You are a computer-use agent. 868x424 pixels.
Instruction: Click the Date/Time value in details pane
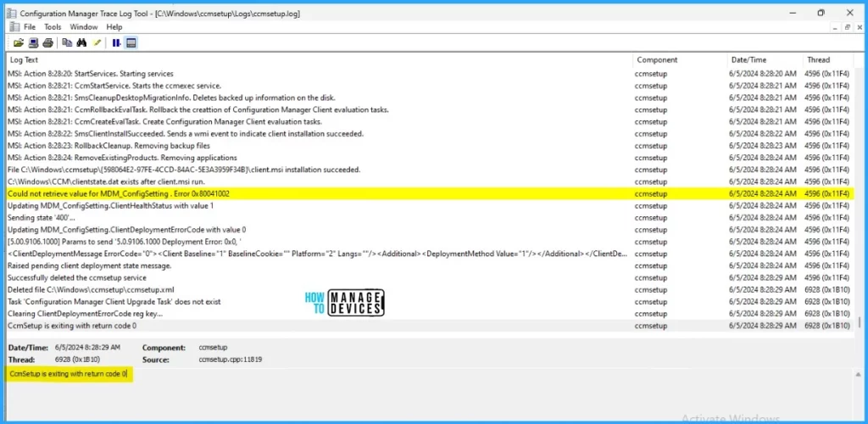[x=87, y=348]
